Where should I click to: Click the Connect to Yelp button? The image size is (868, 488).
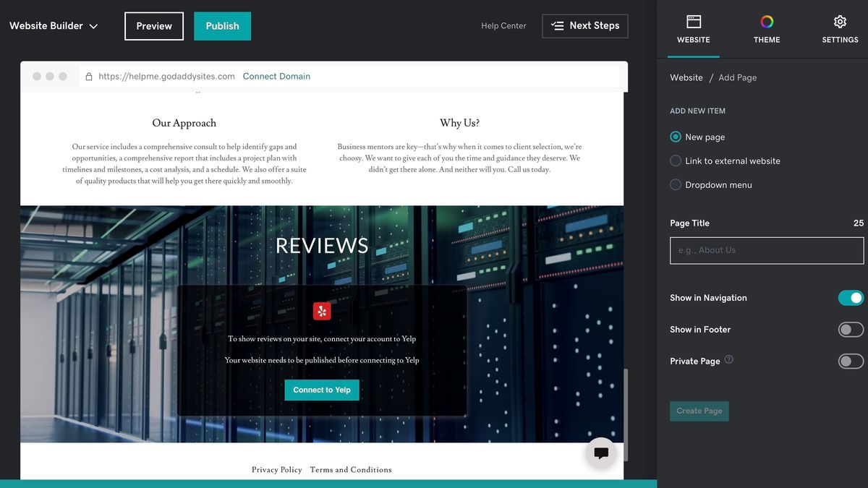click(322, 390)
